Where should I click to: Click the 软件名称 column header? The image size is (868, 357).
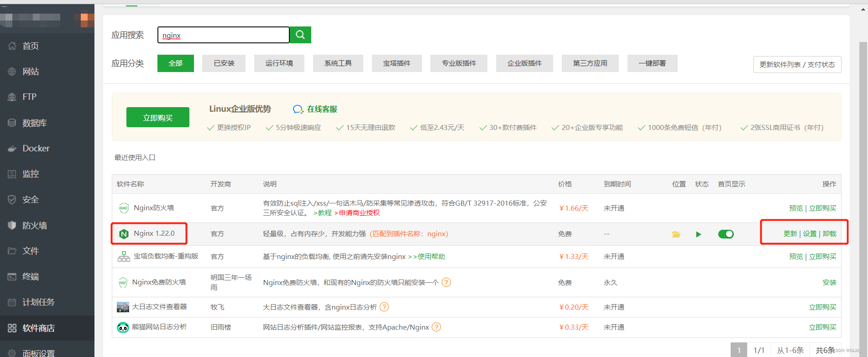(x=131, y=184)
